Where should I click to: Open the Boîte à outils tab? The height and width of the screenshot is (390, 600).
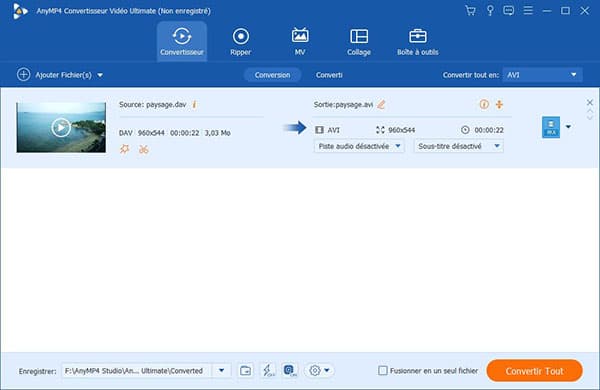click(x=417, y=41)
